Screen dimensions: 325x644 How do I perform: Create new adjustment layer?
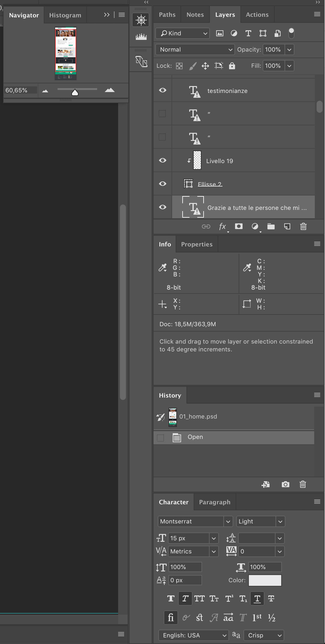pyautogui.click(x=255, y=227)
